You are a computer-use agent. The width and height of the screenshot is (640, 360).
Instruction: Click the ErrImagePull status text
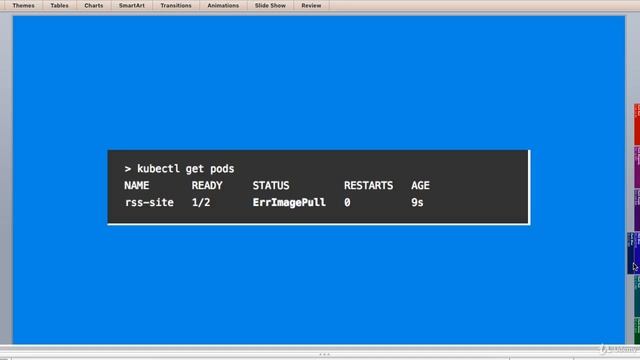tap(289, 202)
